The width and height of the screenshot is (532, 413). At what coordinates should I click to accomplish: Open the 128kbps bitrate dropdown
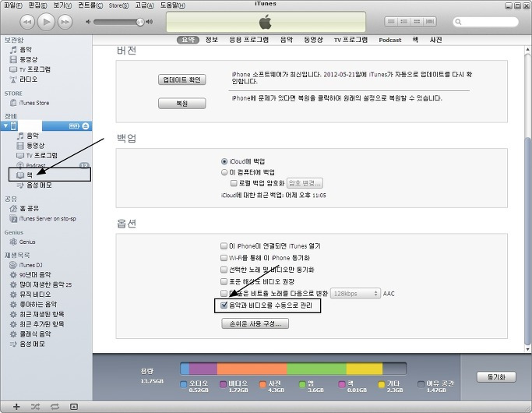coord(355,294)
